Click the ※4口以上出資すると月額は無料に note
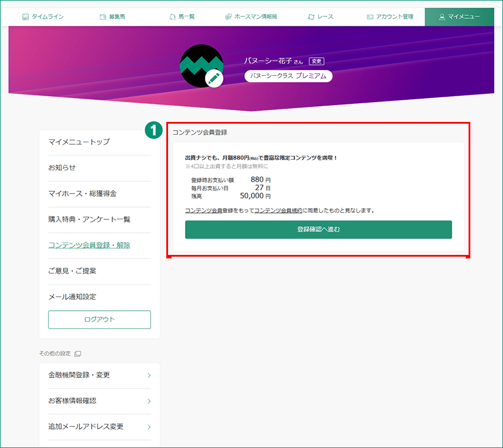503x448 pixels. pos(226,166)
